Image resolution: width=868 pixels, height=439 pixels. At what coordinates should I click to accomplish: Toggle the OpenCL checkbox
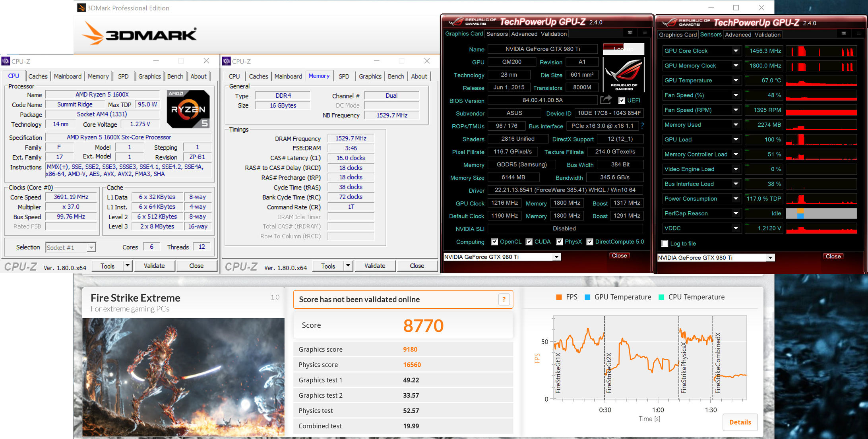[x=494, y=242]
